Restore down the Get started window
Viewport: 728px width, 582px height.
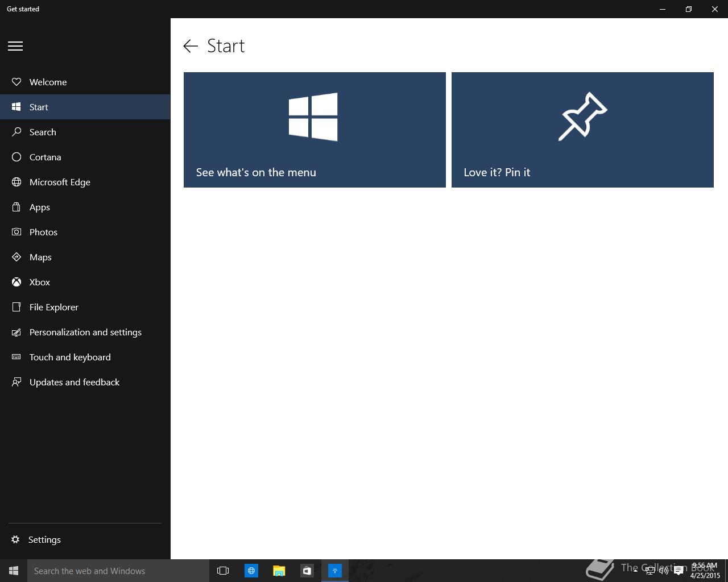click(x=689, y=9)
